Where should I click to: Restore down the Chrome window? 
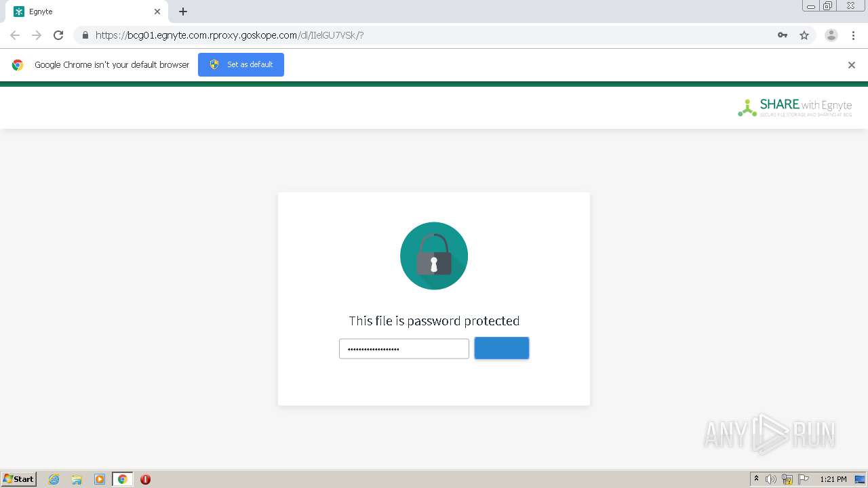click(828, 6)
